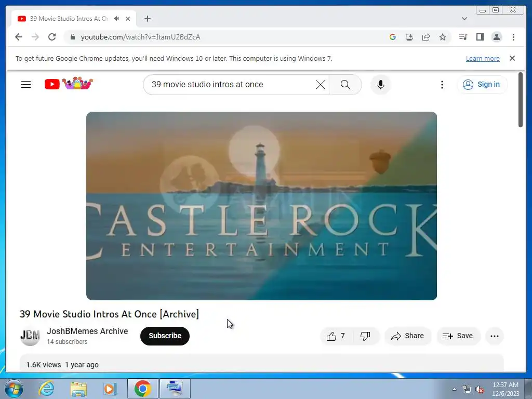Open the Learn more link

[x=483, y=58]
